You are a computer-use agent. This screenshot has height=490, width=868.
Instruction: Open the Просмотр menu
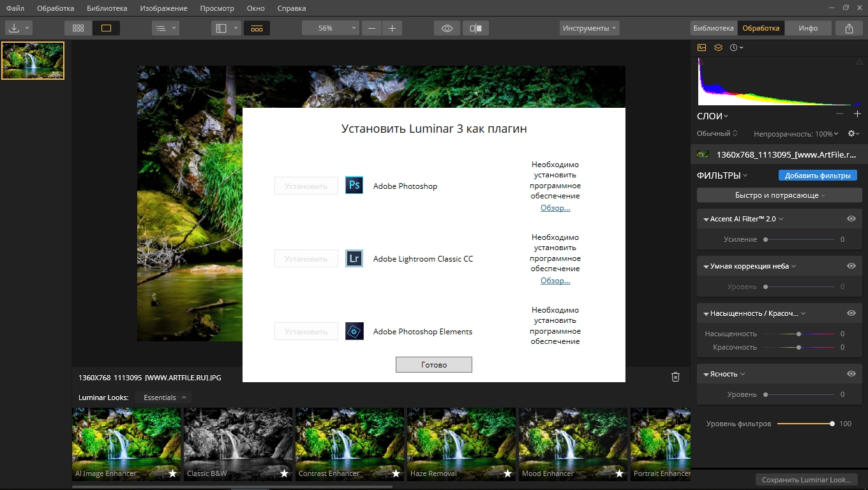(x=217, y=8)
